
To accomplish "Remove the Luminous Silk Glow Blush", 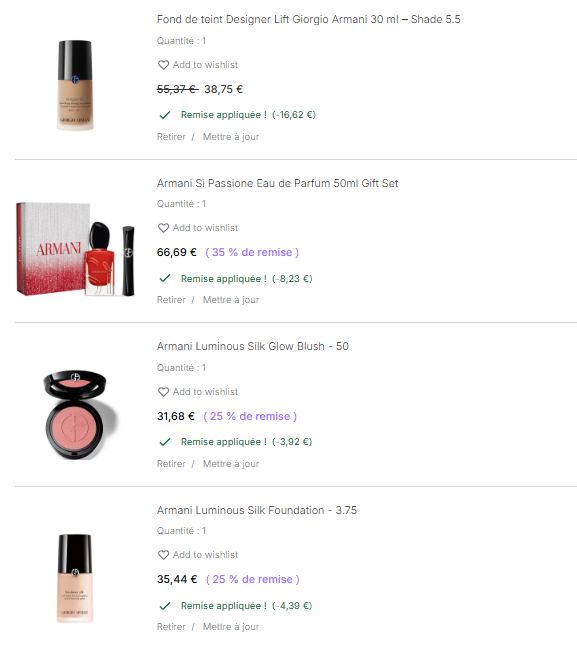I will coord(171,464).
